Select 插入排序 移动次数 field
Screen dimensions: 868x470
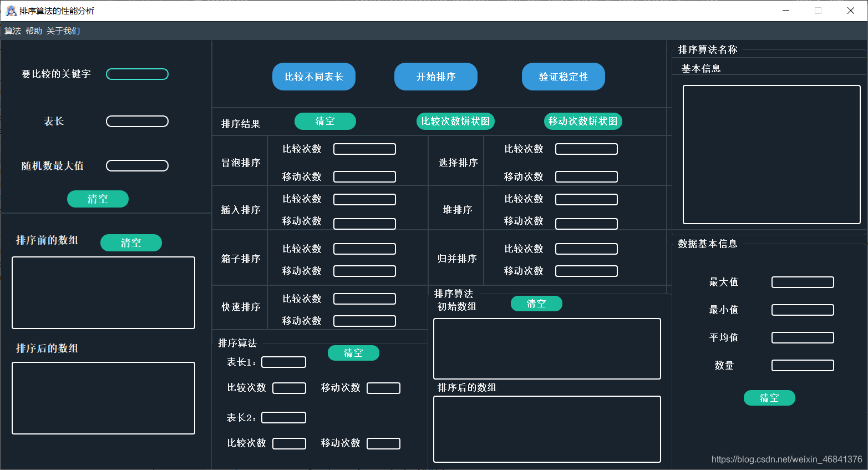364,224
